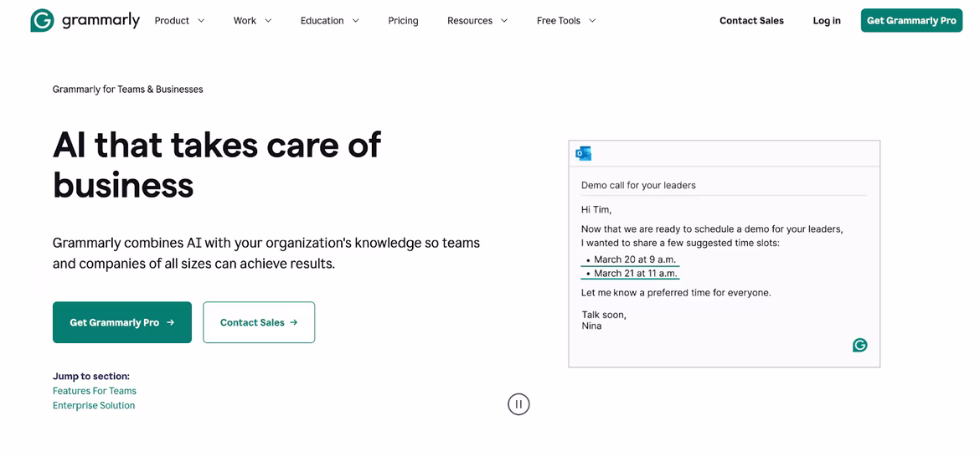Click the underlined March 21 at 11 a.m. suggestion
This screenshot has height=457, width=980.
[x=635, y=274]
